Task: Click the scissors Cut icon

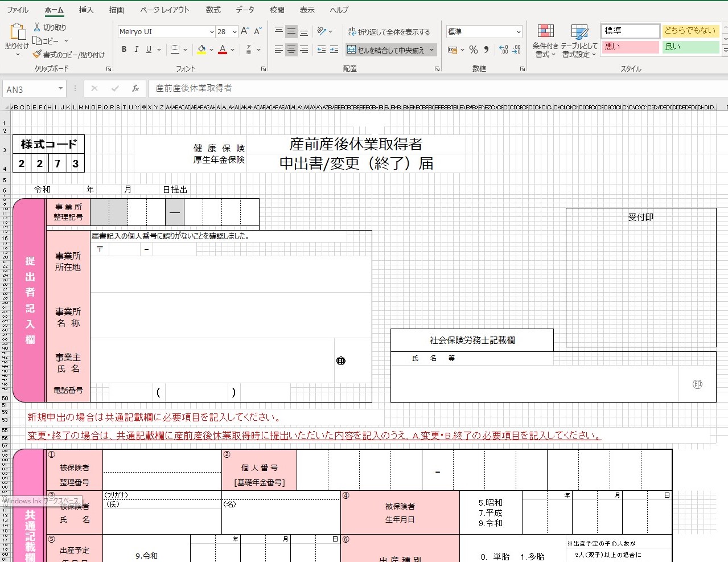Action: [38, 27]
